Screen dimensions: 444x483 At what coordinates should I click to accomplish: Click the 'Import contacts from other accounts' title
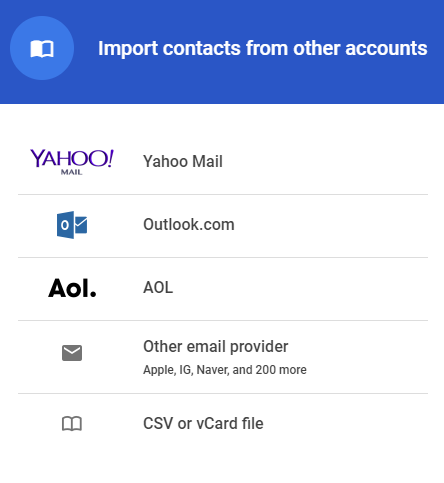(263, 48)
